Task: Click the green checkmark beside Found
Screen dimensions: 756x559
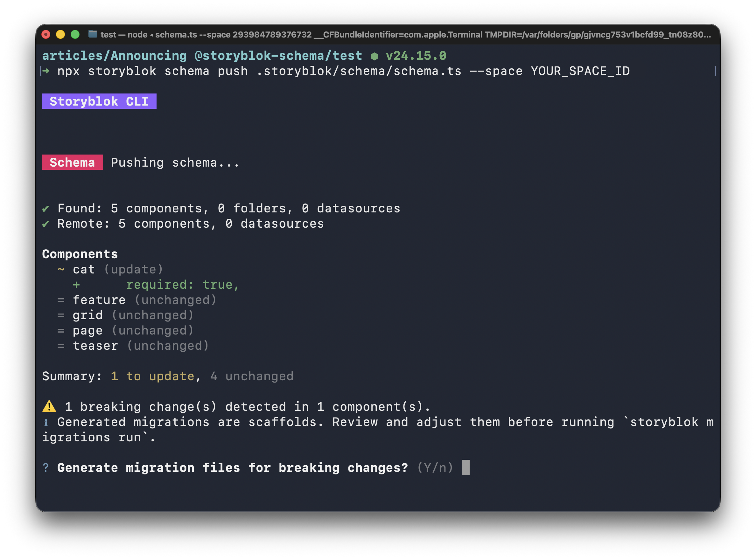Action: pos(46,209)
